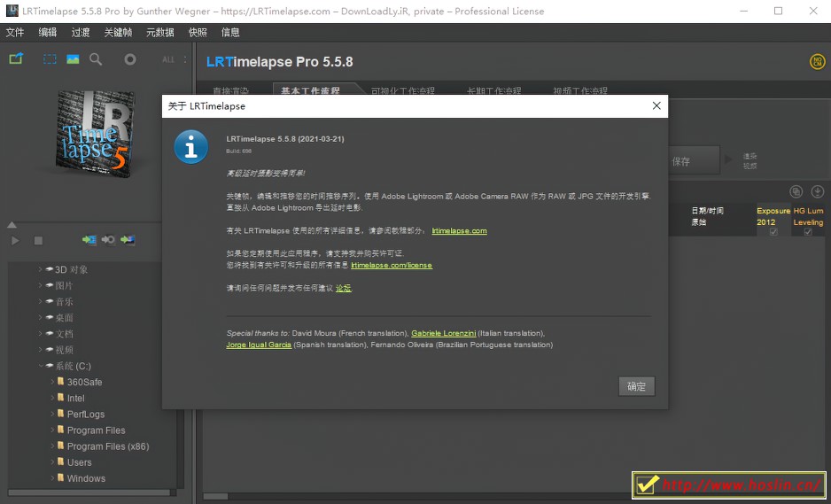Toggle the Exposure 2012 checkbox
831x504 pixels.
(x=773, y=231)
